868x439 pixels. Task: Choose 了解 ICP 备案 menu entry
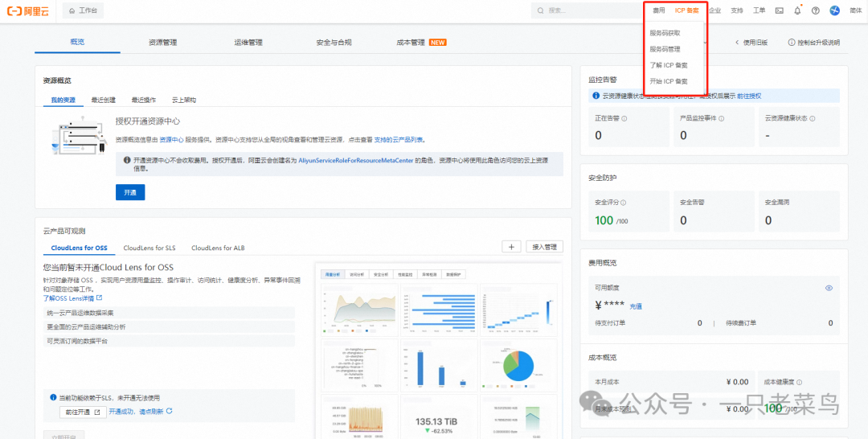tap(669, 65)
